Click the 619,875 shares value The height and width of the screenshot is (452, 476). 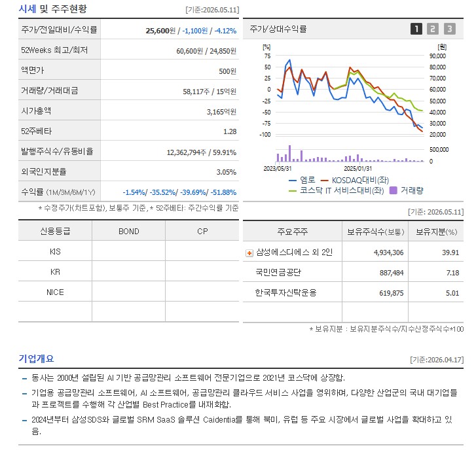click(x=392, y=293)
